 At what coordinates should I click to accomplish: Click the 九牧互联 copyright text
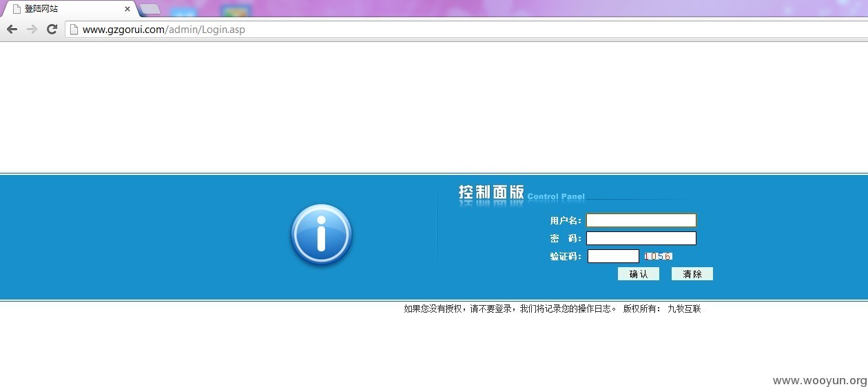point(684,309)
